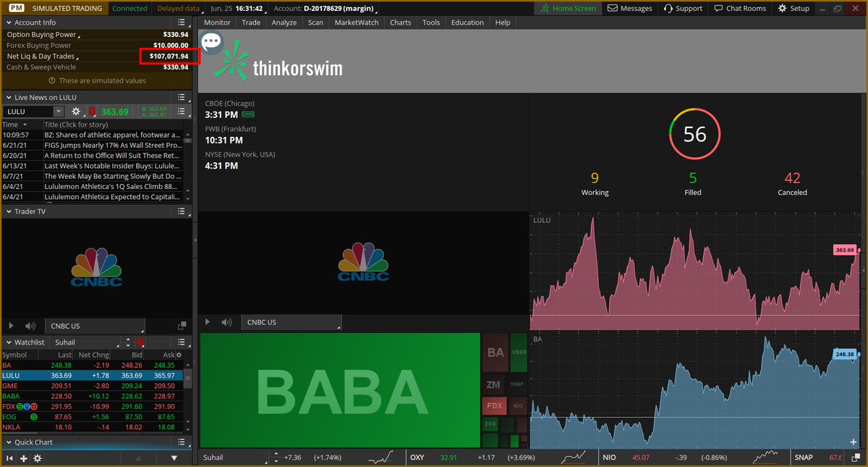Open Chat Rooms

[x=740, y=8]
